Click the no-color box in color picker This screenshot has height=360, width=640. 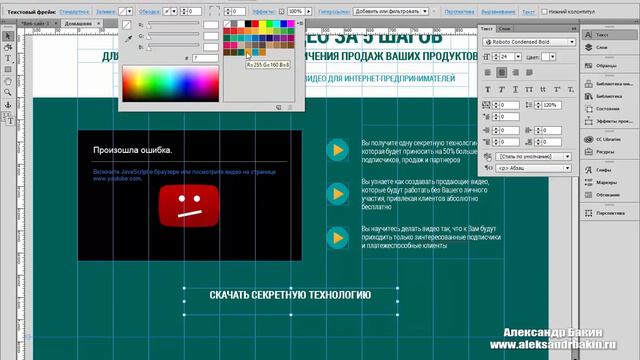[127, 25]
